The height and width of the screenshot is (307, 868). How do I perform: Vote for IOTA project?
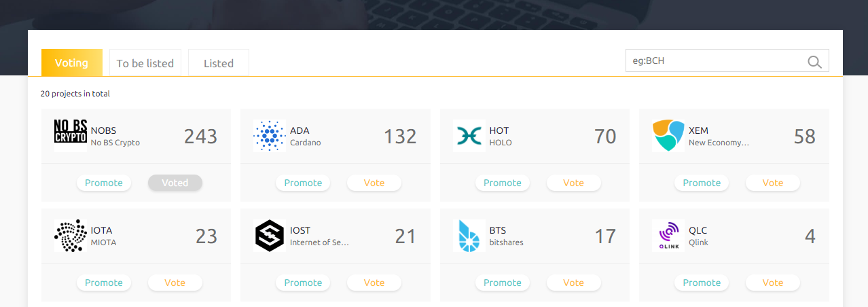click(175, 283)
